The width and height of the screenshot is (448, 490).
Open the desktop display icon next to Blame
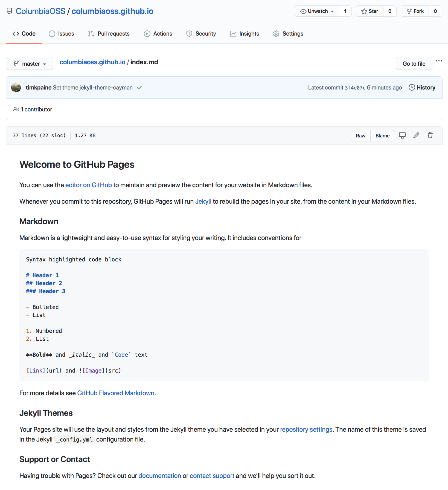tap(402, 136)
